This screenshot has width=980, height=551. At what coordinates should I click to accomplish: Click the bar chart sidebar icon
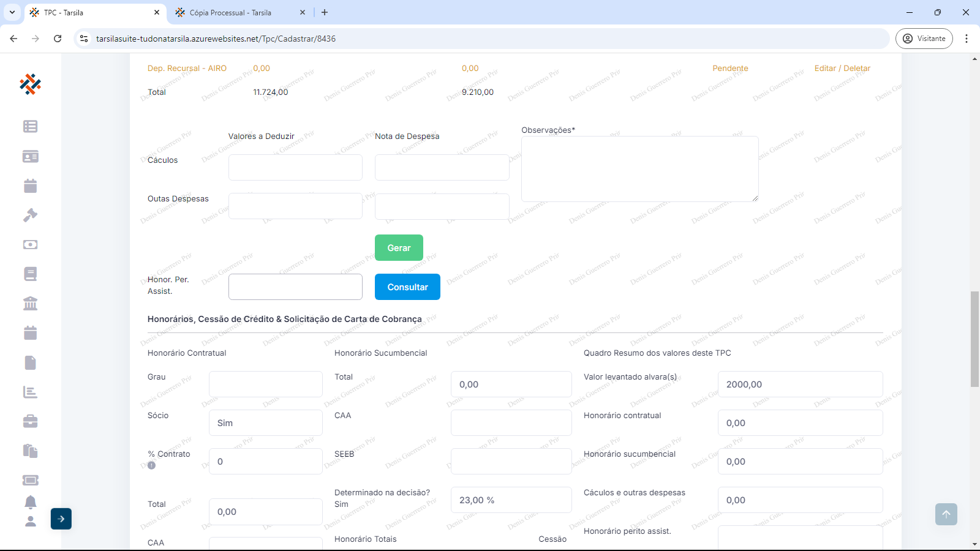point(30,392)
